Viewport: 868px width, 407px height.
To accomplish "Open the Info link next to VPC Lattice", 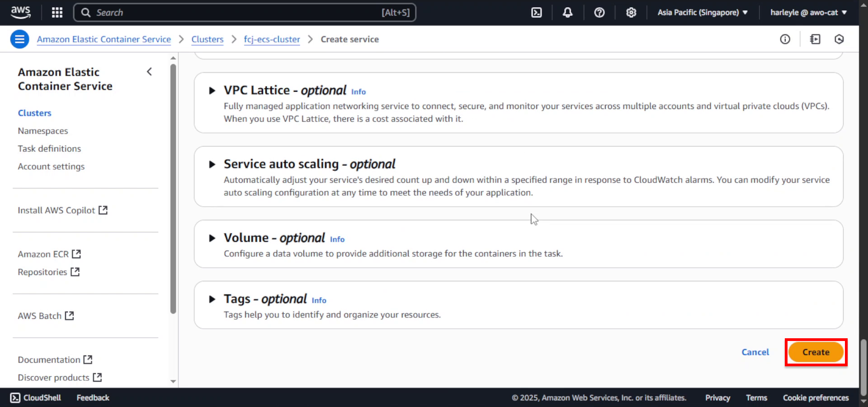I will pyautogui.click(x=359, y=92).
